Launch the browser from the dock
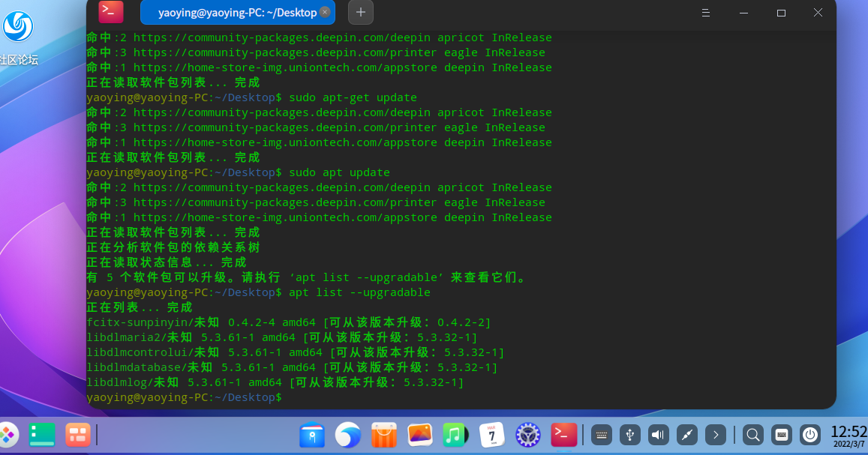The image size is (868, 455). click(348, 435)
